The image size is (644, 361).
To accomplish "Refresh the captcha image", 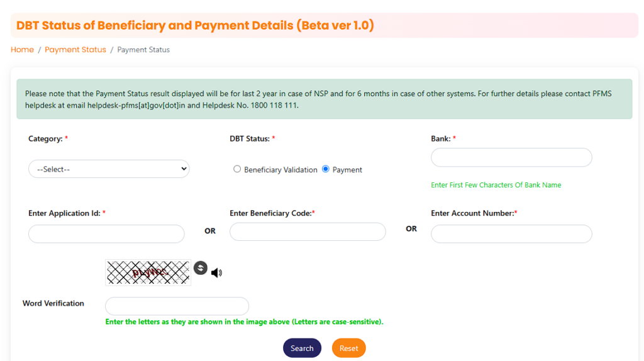I will (201, 268).
